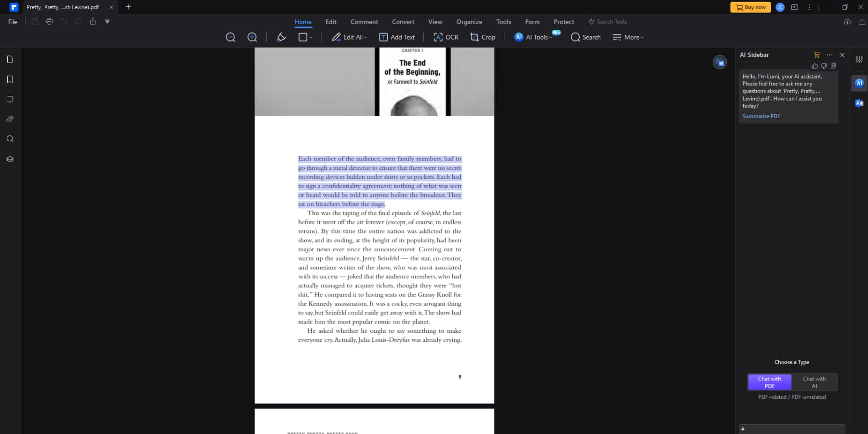Open the Layers panel in left sidebar
868x434 pixels.
[10, 159]
